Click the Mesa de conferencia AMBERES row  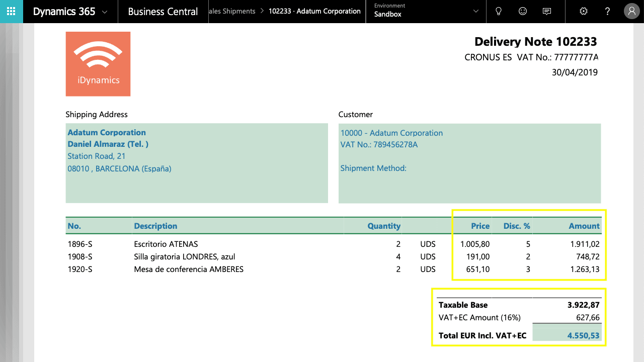(333, 269)
